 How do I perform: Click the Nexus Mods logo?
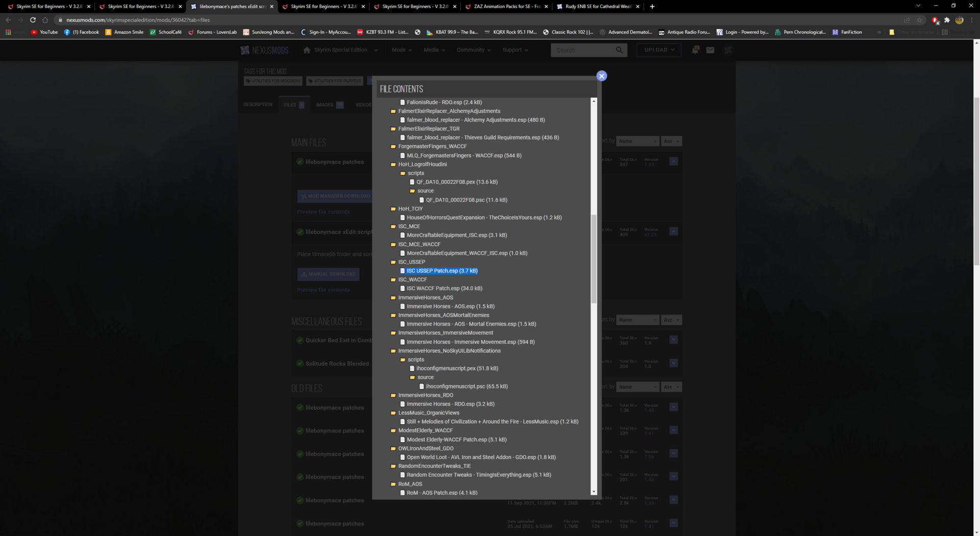pos(265,50)
